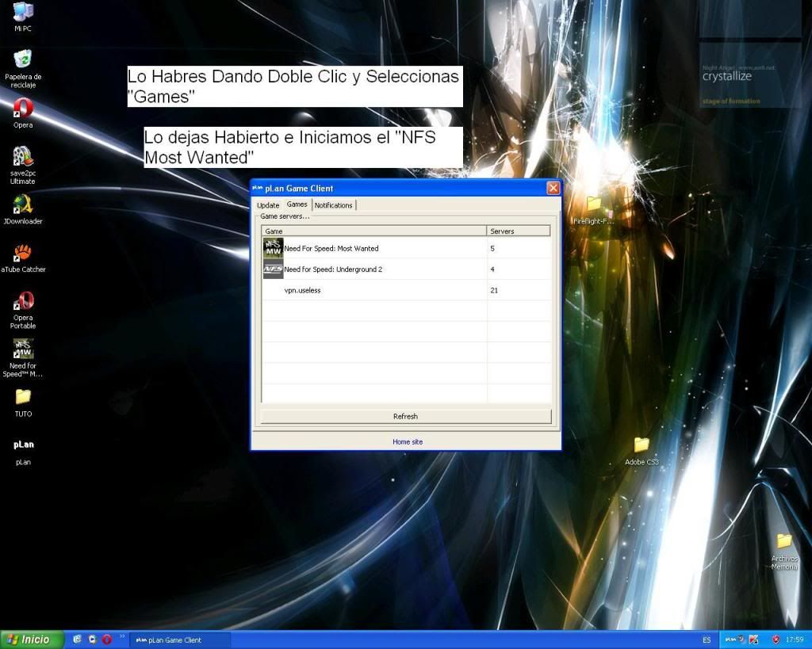Click pLan Game Client taskbar button
Screen dimensions: 812x649
click(x=178, y=639)
